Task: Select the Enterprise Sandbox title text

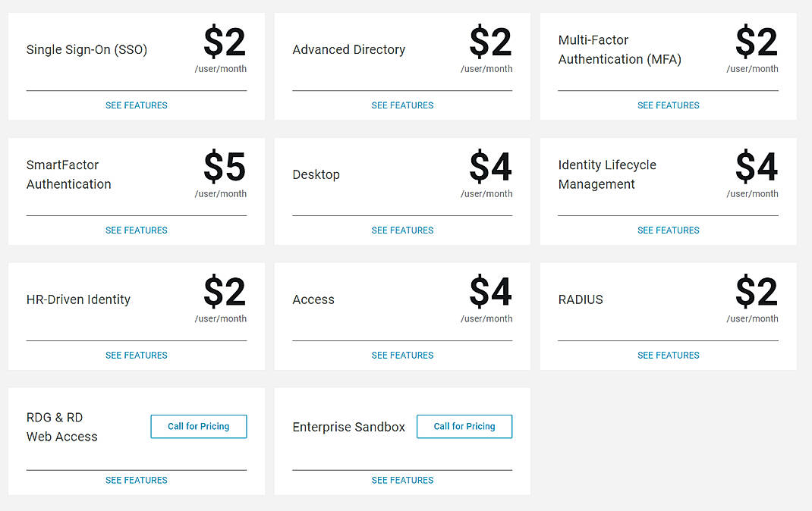Action: tap(348, 428)
